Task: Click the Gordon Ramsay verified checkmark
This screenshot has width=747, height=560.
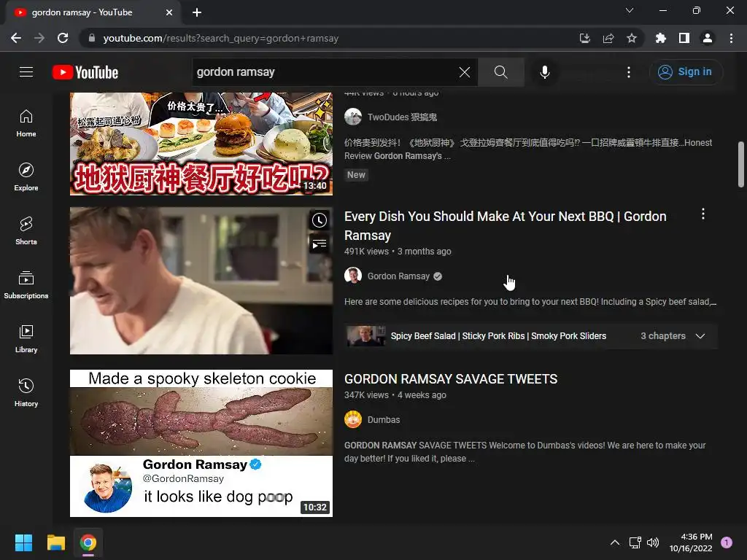Action: tap(438, 276)
